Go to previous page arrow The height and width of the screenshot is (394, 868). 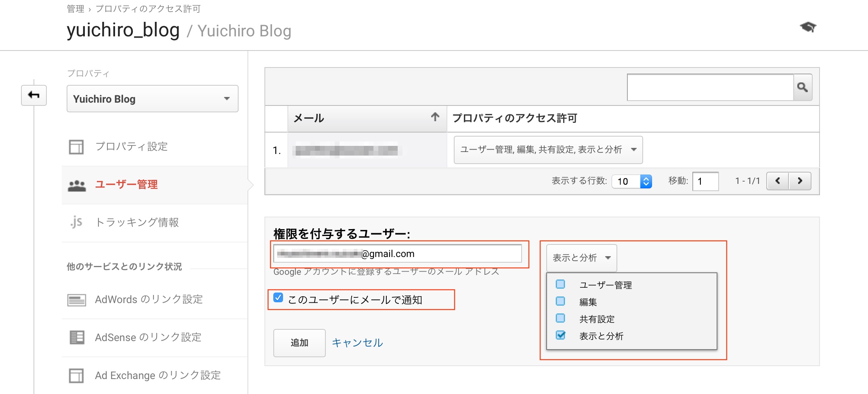[778, 181]
